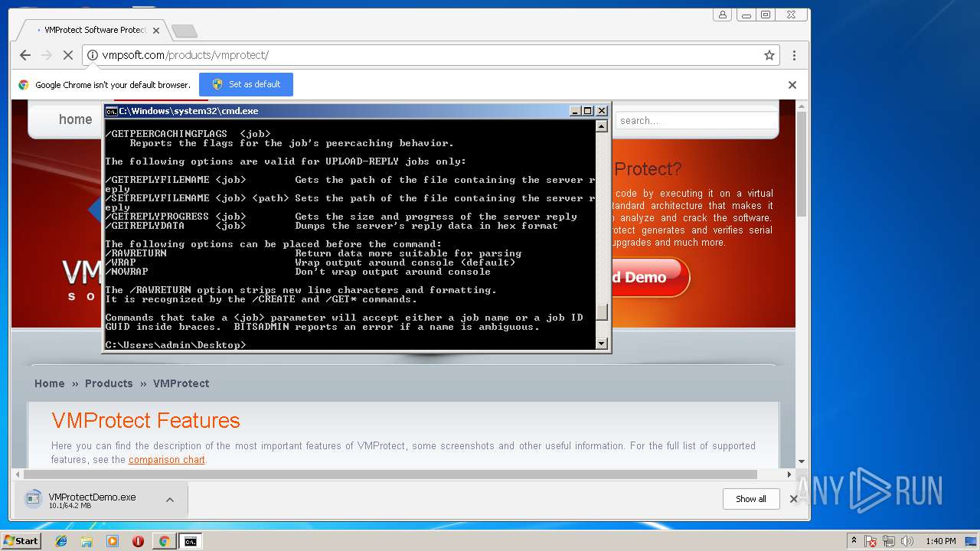Launch Internet Explorer from the taskbar
The image size is (980, 551).
[61, 541]
